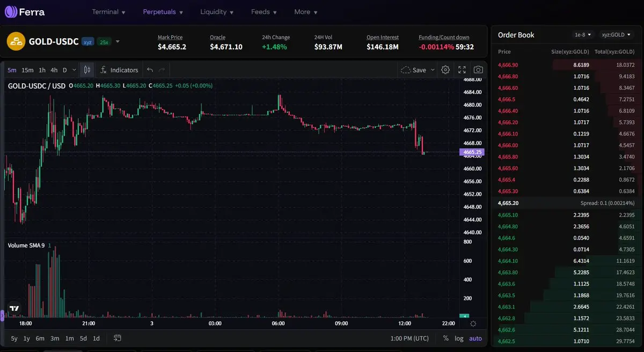Click the GOLD-USDC / USD chart legend title

(x=36, y=85)
